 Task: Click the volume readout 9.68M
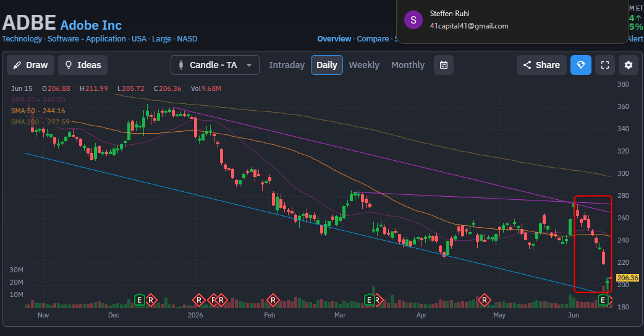click(x=211, y=88)
